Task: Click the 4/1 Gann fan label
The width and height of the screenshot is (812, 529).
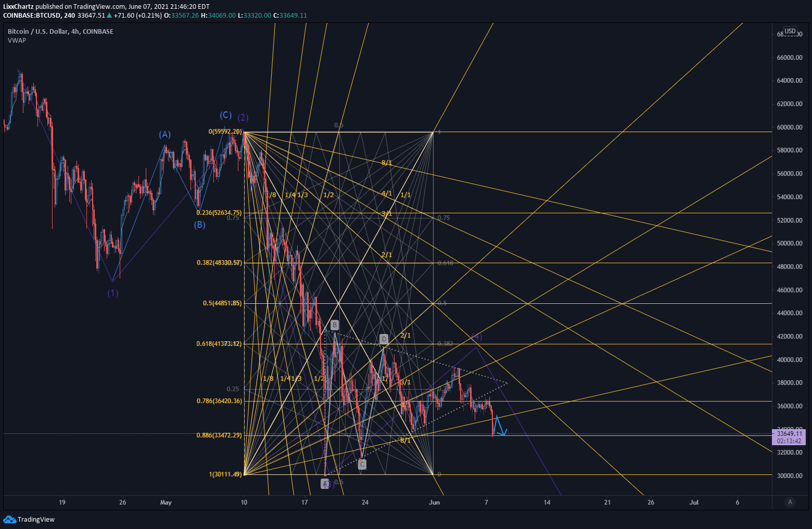Action: tap(386, 193)
